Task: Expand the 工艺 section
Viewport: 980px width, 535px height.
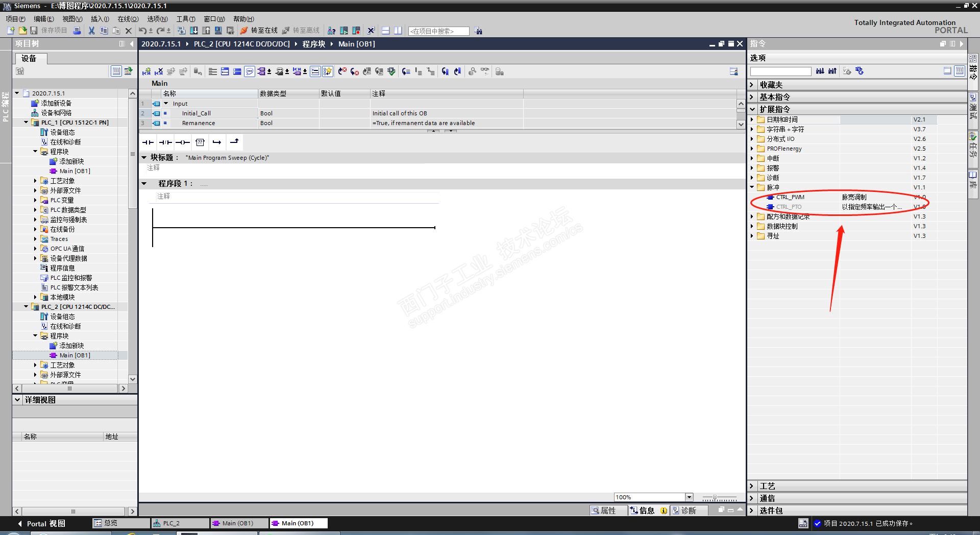Action: (x=752, y=486)
